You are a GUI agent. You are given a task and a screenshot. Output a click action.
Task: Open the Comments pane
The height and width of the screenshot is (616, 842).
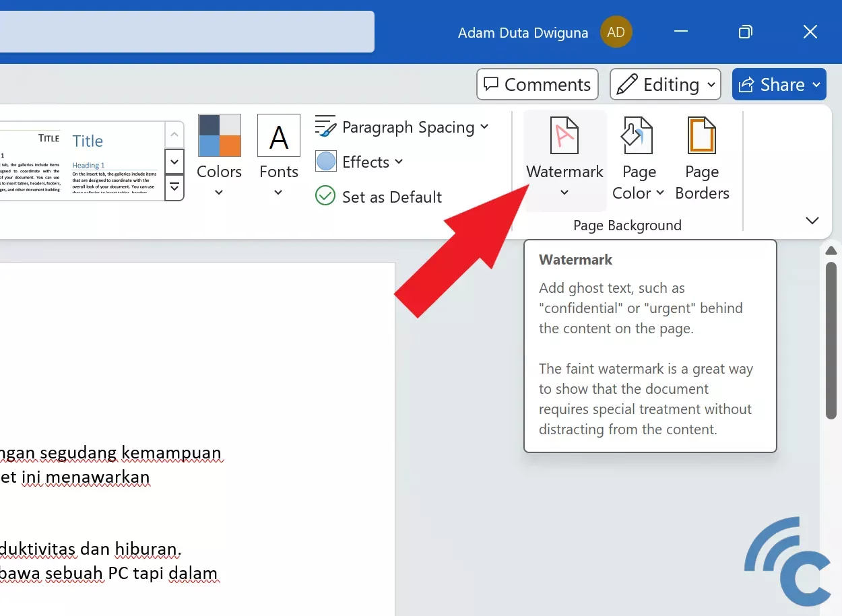(538, 84)
